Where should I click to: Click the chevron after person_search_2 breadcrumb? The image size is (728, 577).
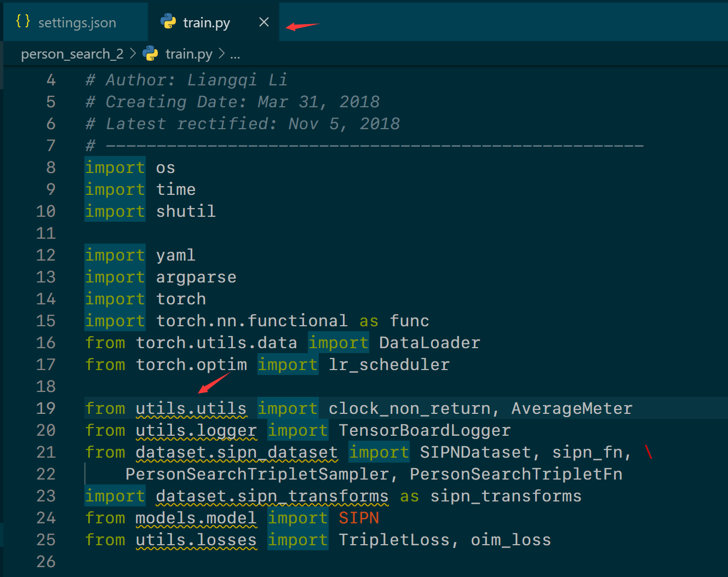(x=133, y=53)
